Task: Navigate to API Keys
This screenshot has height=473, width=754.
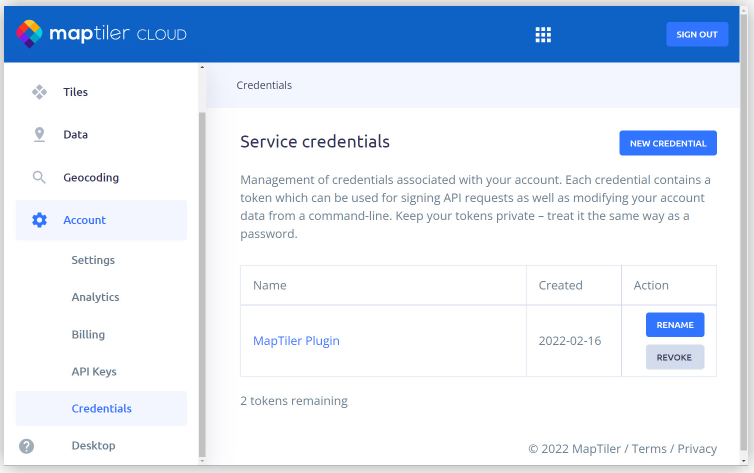Action: [x=94, y=371]
